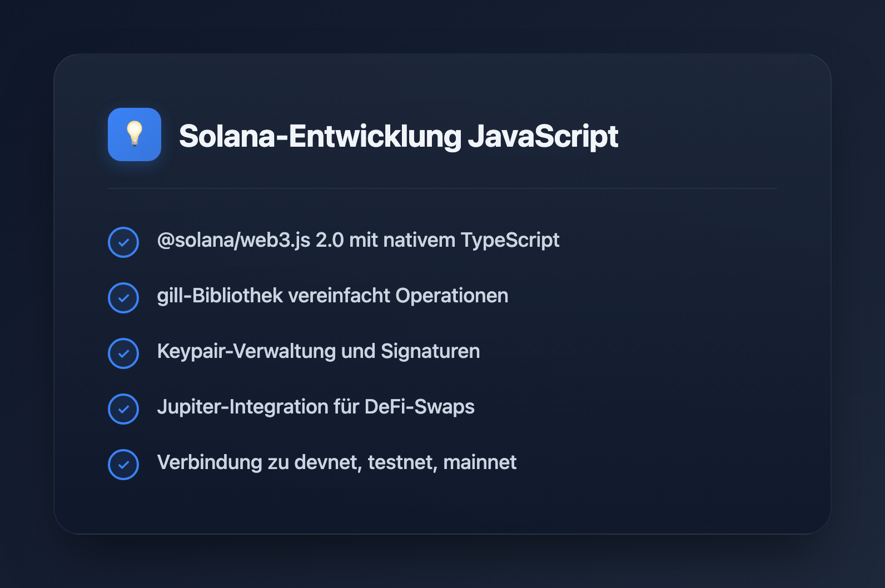Screen dimensions: 885x588
Task: Click the check icon beside Verbindung zu devnet
Action: pyautogui.click(x=123, y=465)
